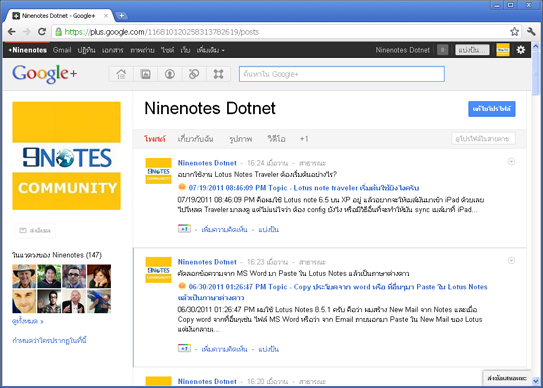The image size is (543, 388).
Task: Select +Ninenotes in the black bar
Action: 28,50
